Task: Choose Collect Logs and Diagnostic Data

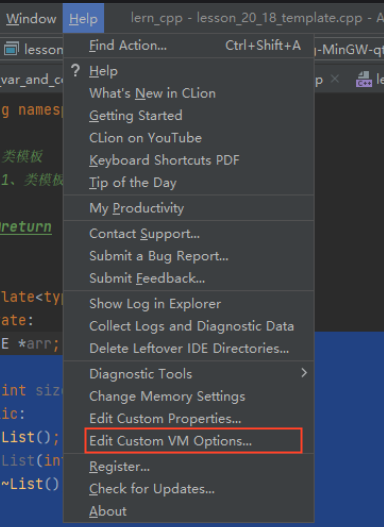Action: [188, 326]
